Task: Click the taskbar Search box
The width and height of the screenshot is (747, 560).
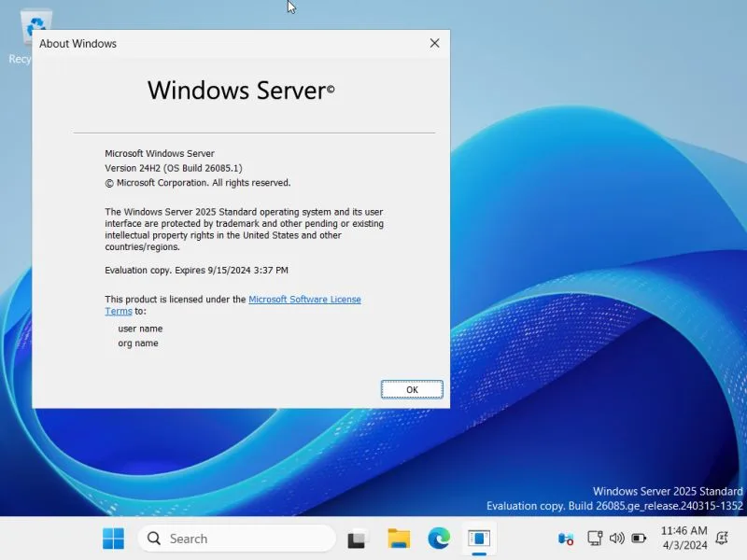Action: [236, 539]
